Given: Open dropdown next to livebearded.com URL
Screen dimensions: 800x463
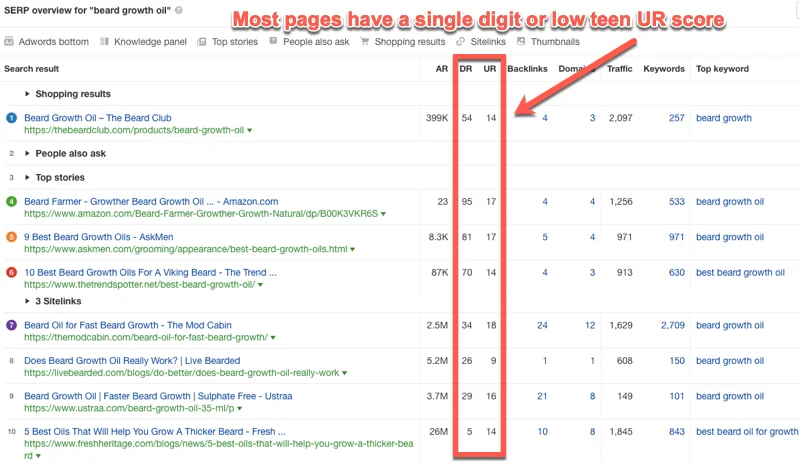Looking at the screenshot, I should tap(345, 373).
